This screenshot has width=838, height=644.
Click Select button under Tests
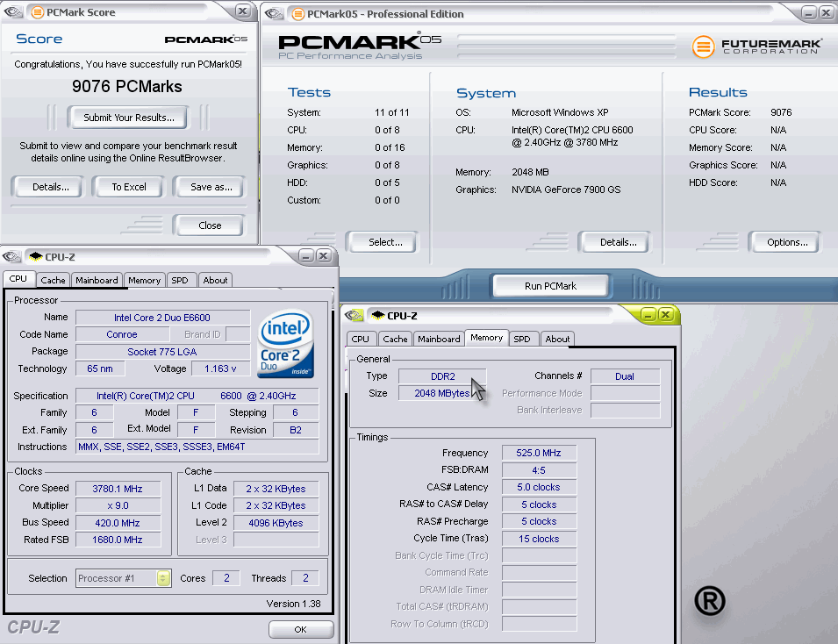pyautogui.click(x=383, y=242)
